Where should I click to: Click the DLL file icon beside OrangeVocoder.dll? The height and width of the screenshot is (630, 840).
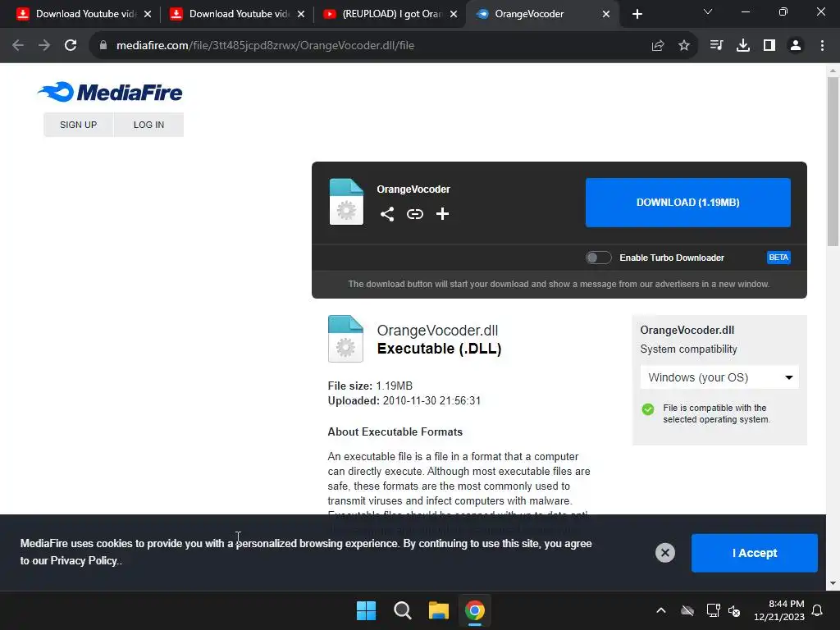coord(345,339)
